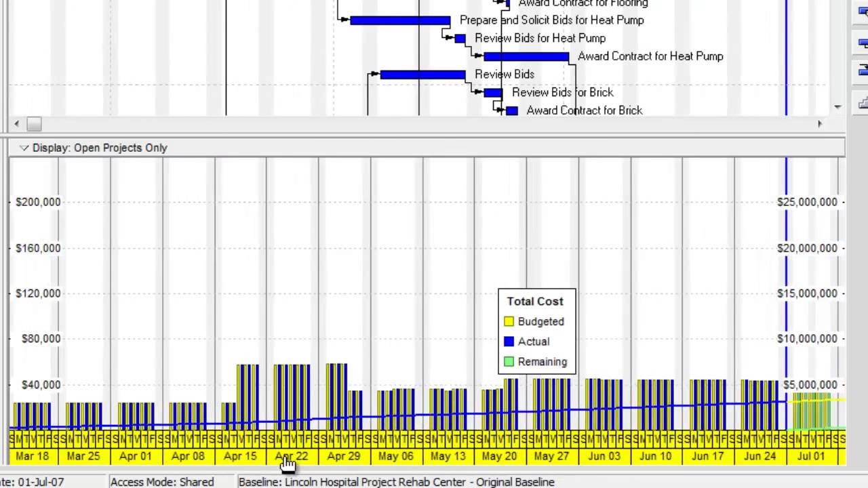Select the Prepare and Solicit Bids for Heat Pump bar
Screen dimensions: 868x488
(x=400, y=20)
